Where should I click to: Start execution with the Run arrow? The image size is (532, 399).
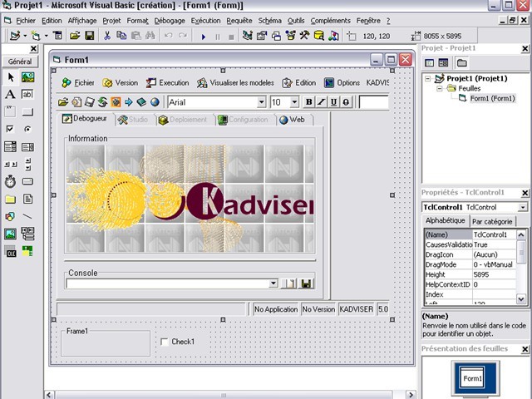point(203,37)
